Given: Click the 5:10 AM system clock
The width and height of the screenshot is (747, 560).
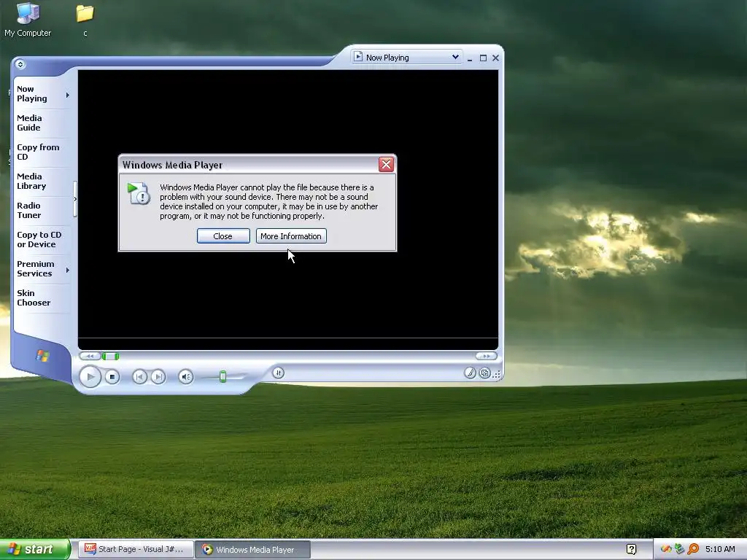Looking at the screenshot, I should (x=720, y=550).
